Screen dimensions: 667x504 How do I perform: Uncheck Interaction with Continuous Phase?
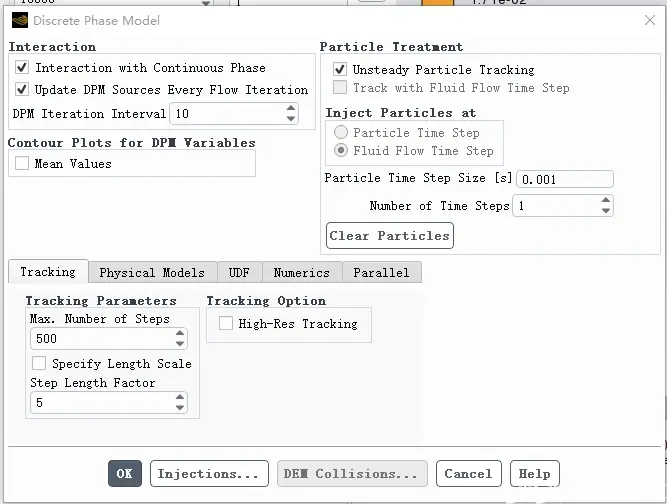click(x=22, y=67)
